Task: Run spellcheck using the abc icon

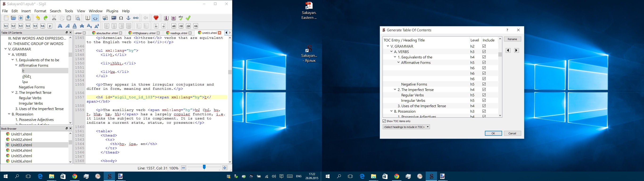Action: coord(181,18)
